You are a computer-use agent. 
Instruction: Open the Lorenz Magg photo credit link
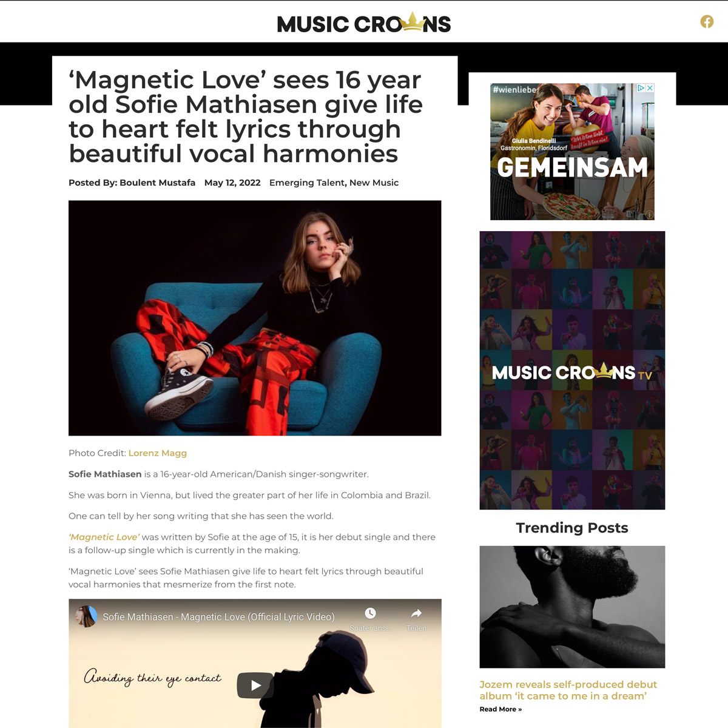click(x=158, y=453)
